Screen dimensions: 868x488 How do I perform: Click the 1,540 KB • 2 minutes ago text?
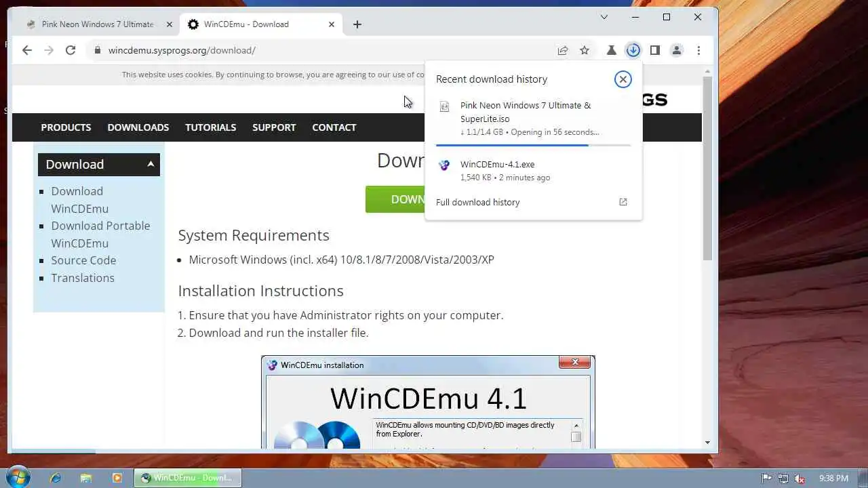click(x=505, y=178)
